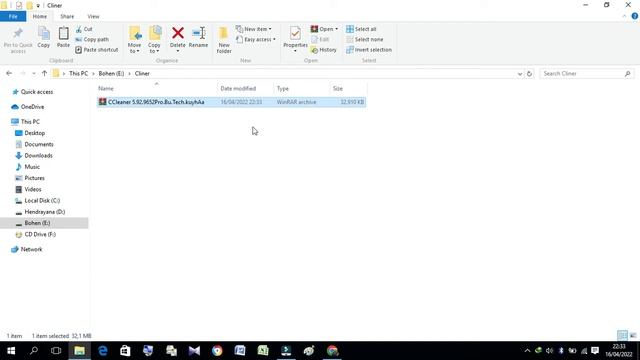Click Pin to Quick access icon
640x360 pixels.
pyautogui.click(x=18, y=33)
